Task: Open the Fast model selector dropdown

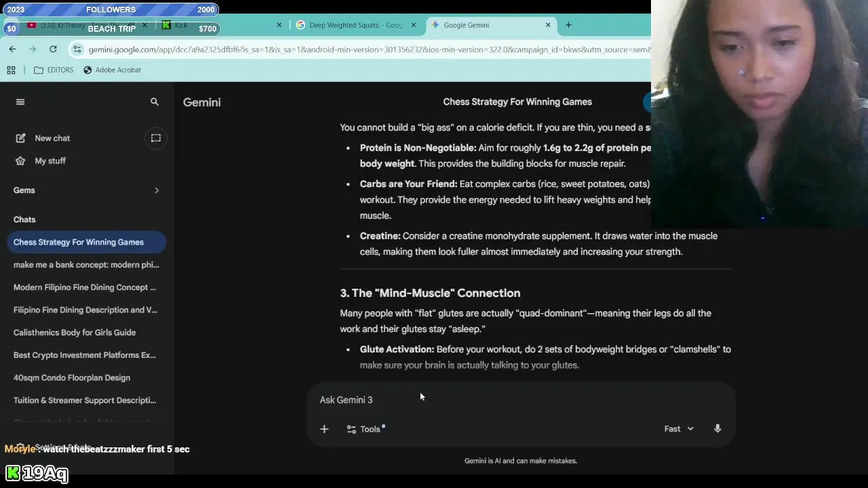Action: pos(679,429)
